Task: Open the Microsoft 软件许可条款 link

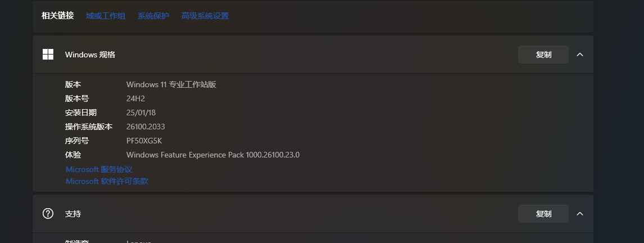Action: (x=107, y=181)
